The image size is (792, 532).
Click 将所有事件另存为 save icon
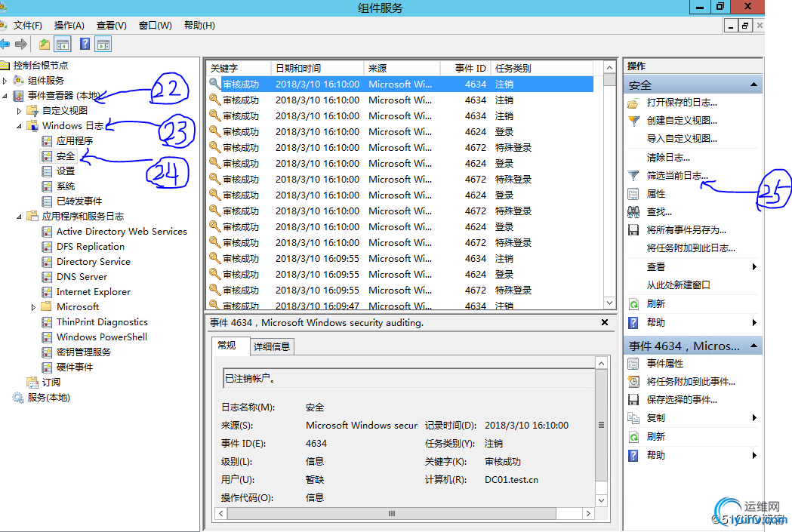(x=633, y=230)
